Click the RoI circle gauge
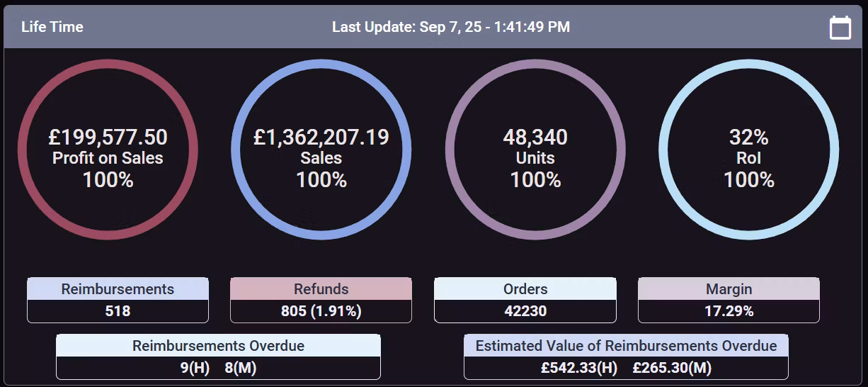Viewport: 868px width, 387px height. coord(748,150)
